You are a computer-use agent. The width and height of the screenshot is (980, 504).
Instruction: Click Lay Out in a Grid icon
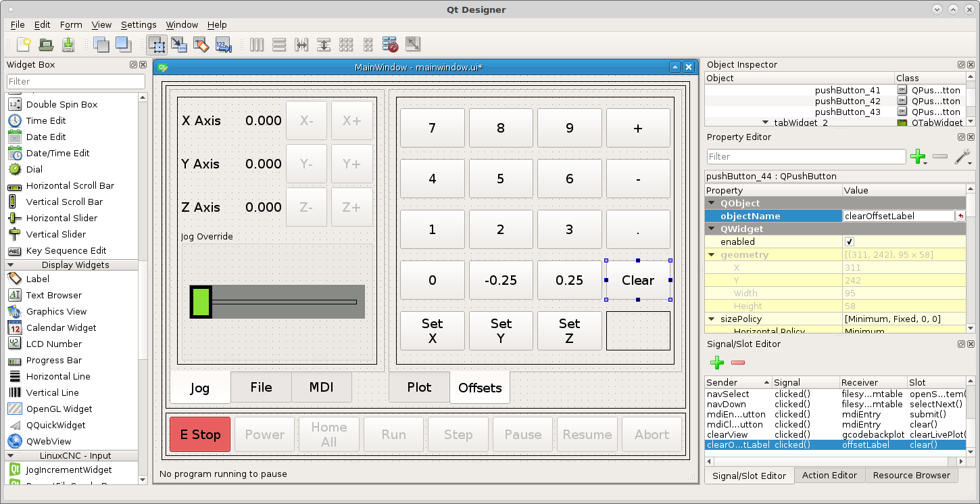pos(346,45)
